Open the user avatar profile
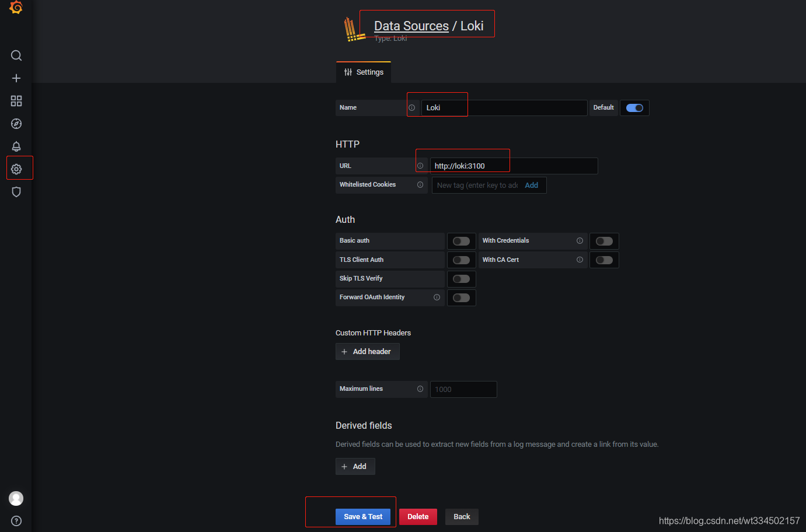806x532 pixels. click(x=16, y=498)
